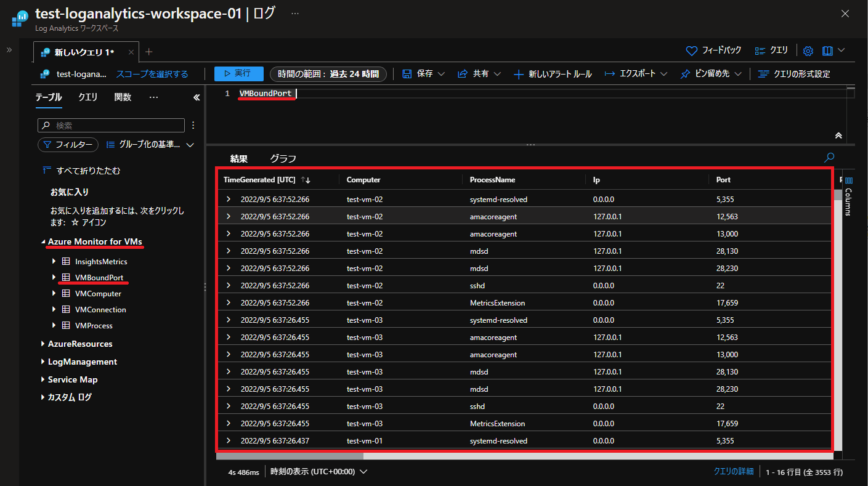Expand row test-vm-02 MetricsExtension
The height and width of the screenshot is (486, 868).
click(x=229, y=303)
